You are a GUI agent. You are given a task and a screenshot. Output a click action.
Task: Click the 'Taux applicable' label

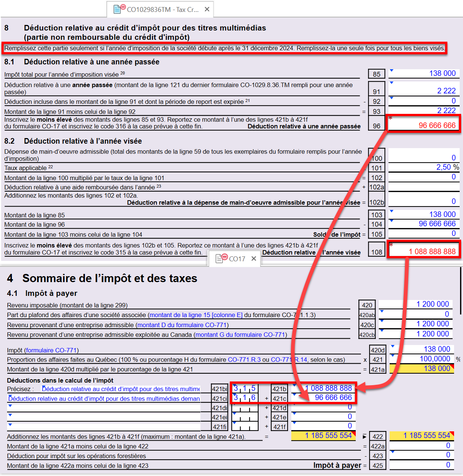26,168
